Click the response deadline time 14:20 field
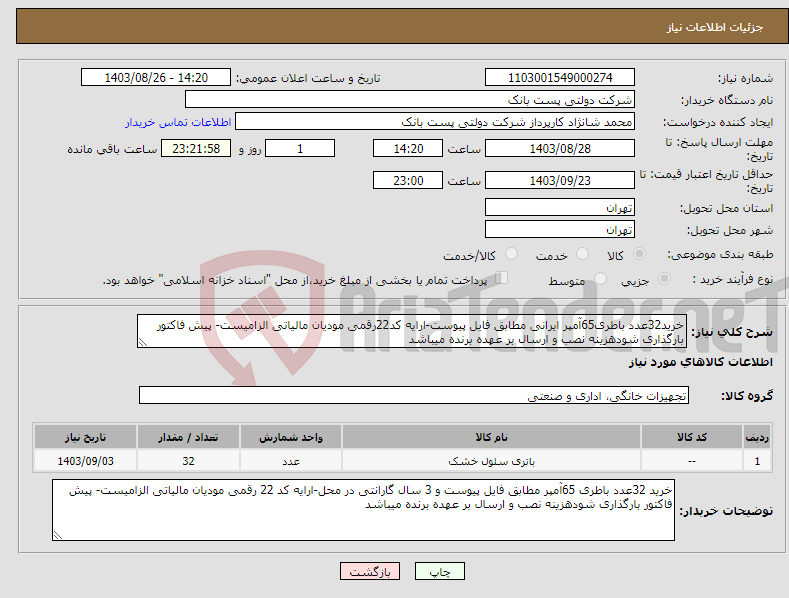The width and height of the screenshot is (789, 598). [408, 148]
